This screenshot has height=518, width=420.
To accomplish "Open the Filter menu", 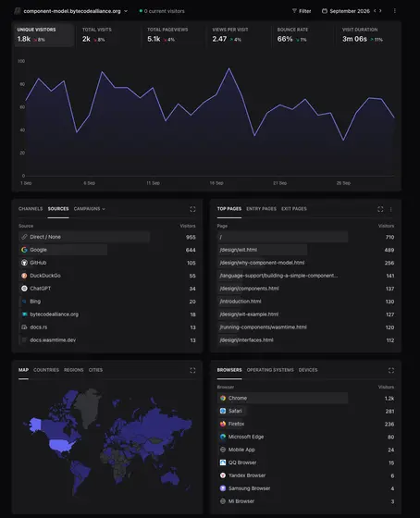I will tap(302, 11).
